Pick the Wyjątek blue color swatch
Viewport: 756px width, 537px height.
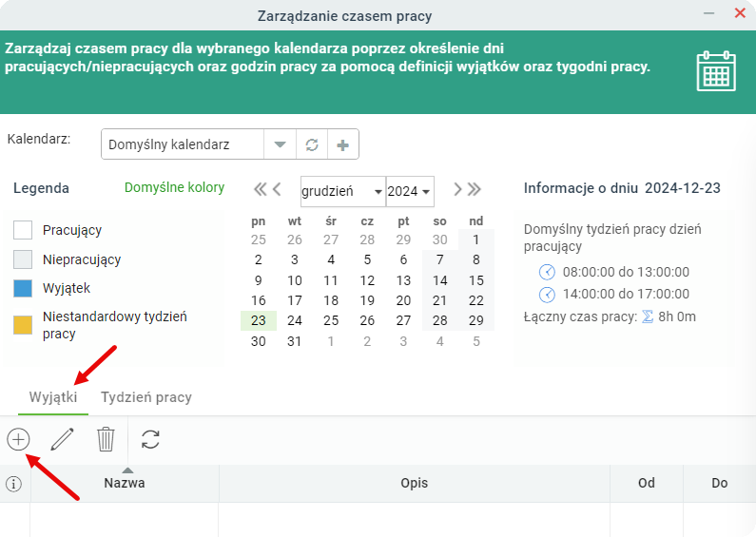tap(23, 288)
